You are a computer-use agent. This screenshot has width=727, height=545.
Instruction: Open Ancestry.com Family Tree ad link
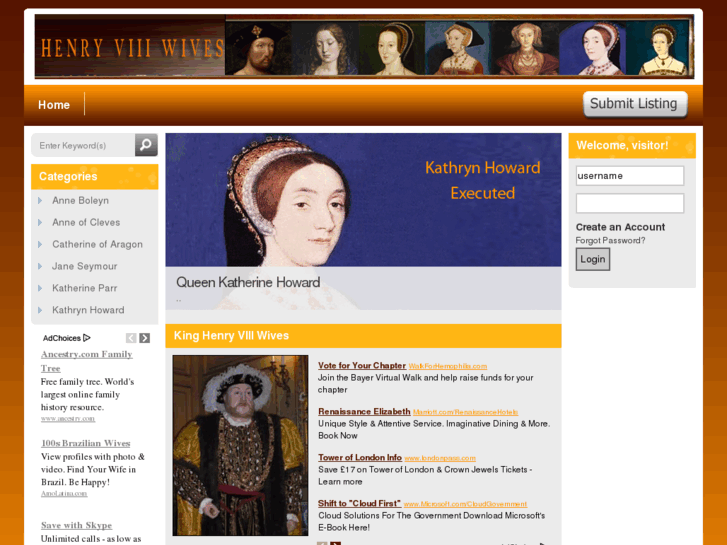pos(87,361)
